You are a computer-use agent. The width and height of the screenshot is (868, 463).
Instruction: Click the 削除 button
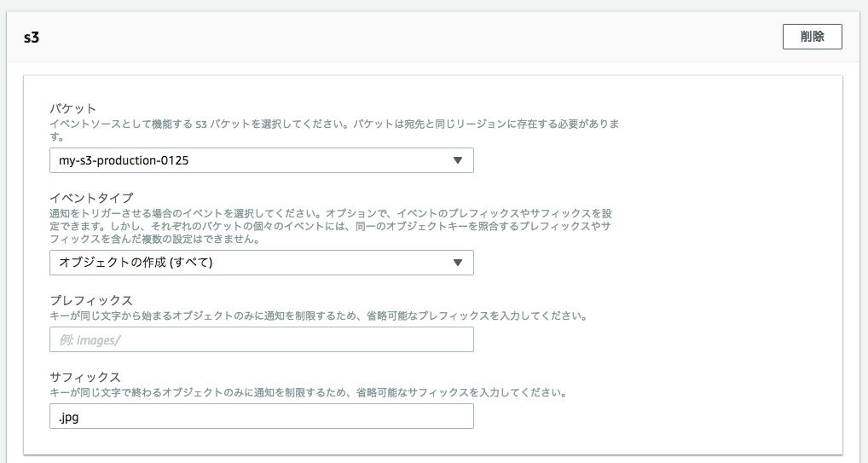[812, 37]
